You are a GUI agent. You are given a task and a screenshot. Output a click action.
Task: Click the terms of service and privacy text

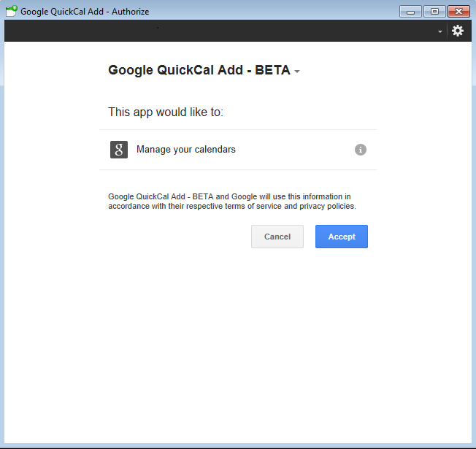232,202
